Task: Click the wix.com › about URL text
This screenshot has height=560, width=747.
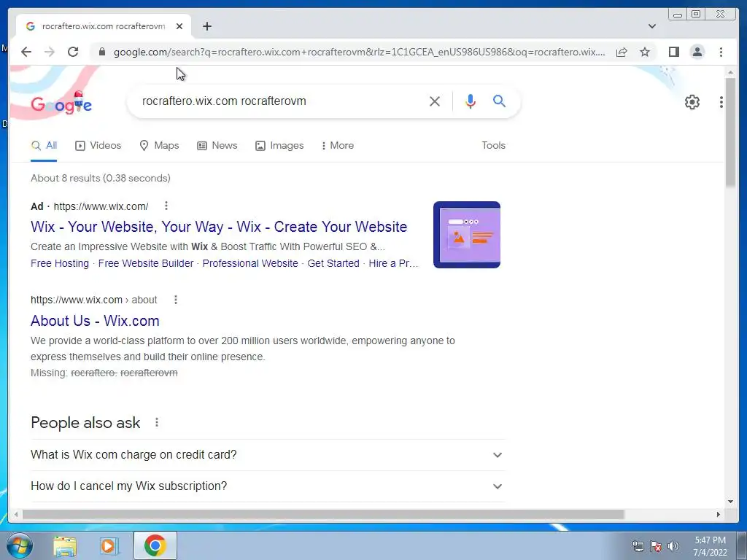Action: pos(94,300)
